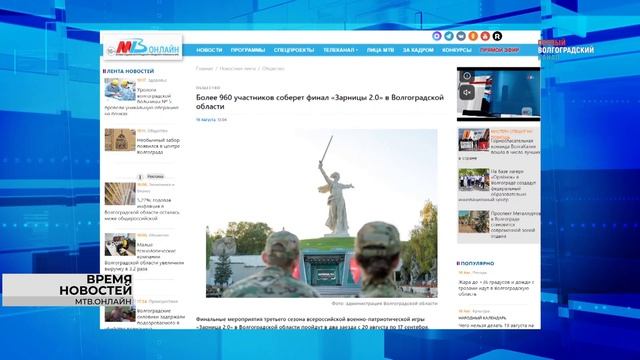The width and height of the screenshot is (640, 360).
Task: Unmute the video player sound icon
Action: 467,93
